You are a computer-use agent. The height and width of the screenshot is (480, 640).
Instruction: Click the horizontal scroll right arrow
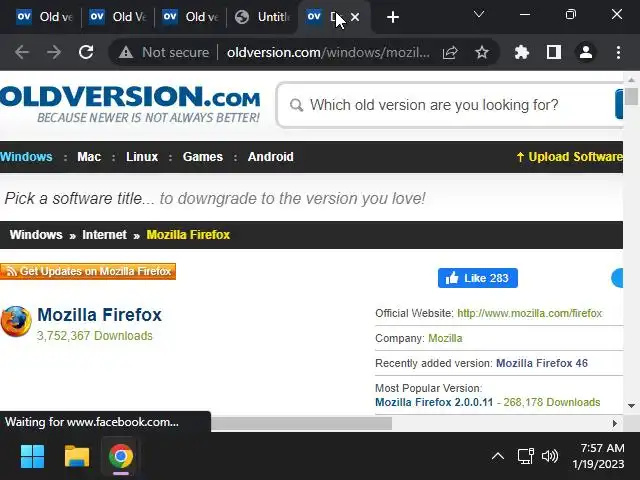click(615, 424)
